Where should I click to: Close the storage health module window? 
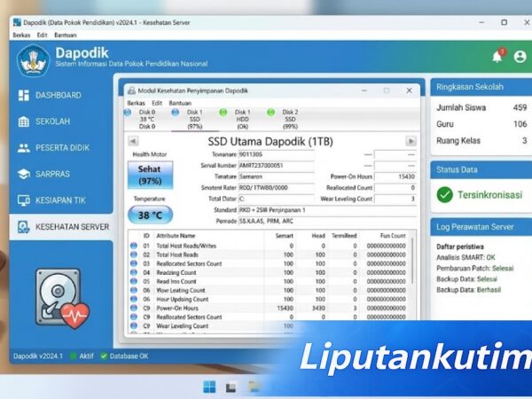[x=409, y=90]
